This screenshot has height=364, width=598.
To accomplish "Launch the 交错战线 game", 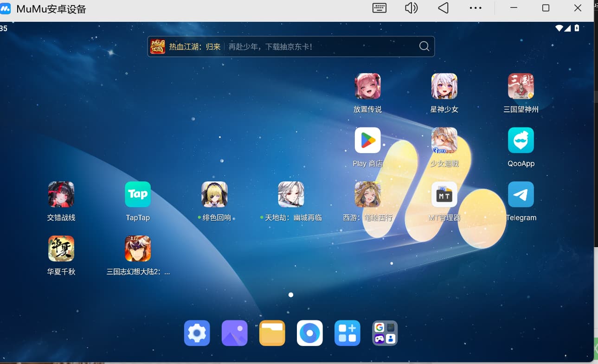I will [x=61, y=194].
